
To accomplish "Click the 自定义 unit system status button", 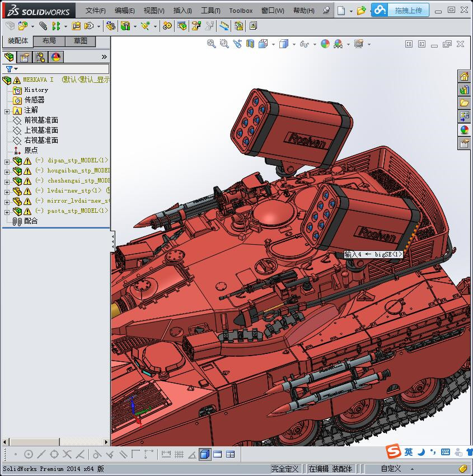I will (x=391, y=469).
